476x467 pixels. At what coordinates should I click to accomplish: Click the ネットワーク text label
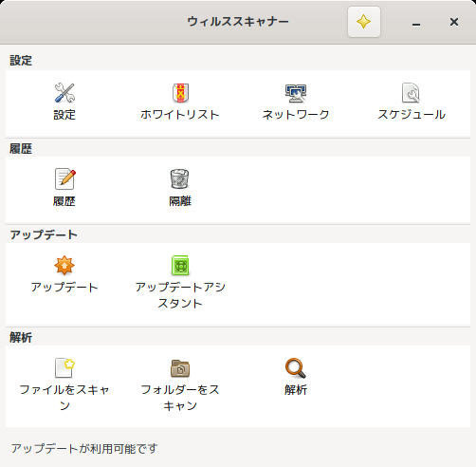click(x=296, y=115)
